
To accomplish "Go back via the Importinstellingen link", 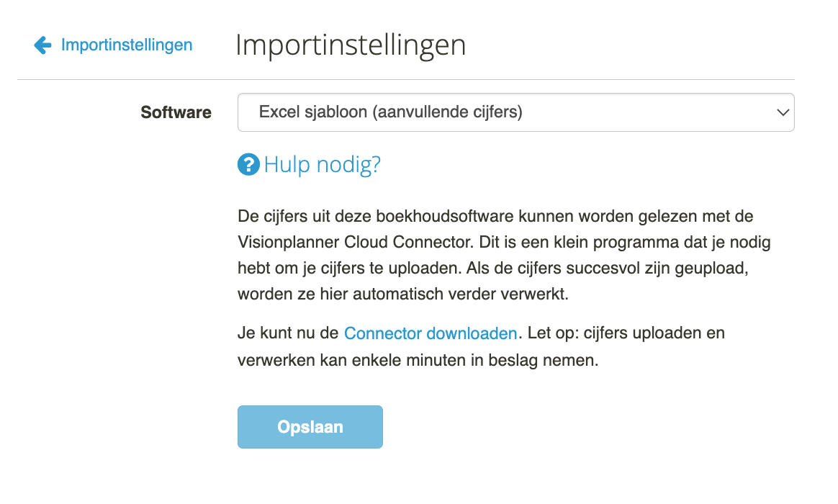I will (127, 45).
